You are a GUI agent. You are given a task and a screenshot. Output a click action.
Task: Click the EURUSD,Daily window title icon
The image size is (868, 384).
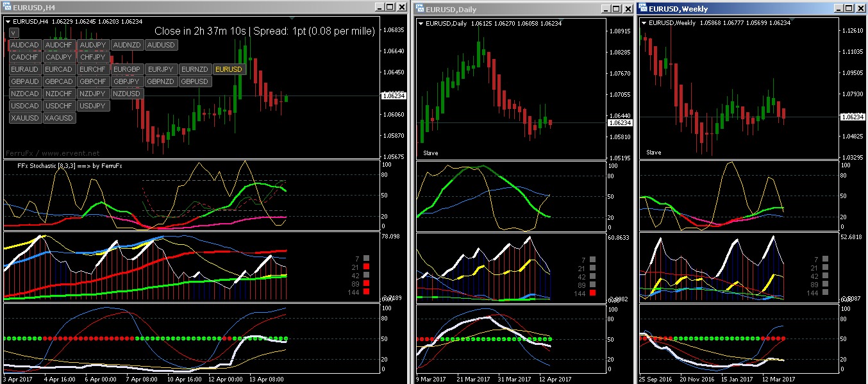(x=420, y=9)
